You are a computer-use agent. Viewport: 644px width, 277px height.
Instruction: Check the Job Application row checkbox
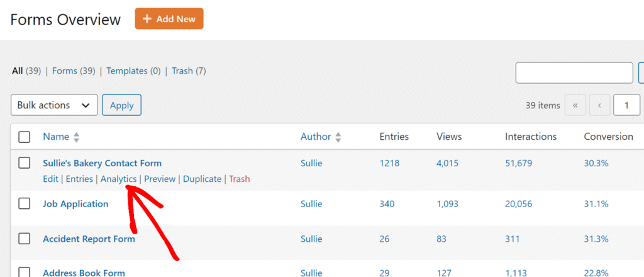[25, 203]
